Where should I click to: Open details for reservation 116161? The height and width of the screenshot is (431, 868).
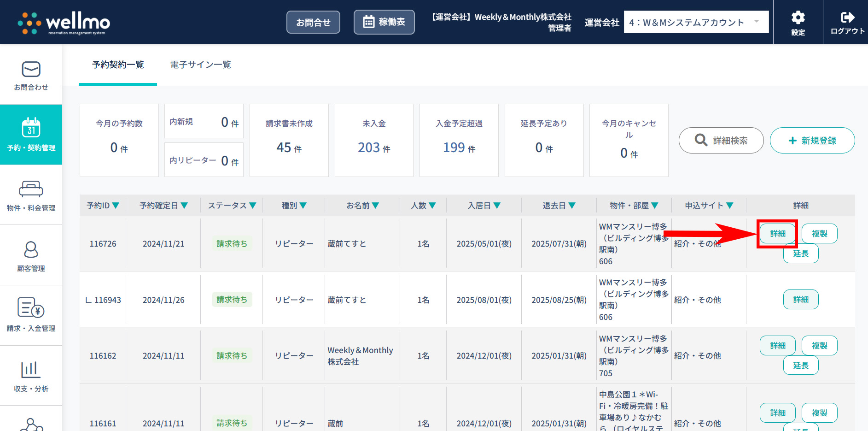[x=778, y=413]
